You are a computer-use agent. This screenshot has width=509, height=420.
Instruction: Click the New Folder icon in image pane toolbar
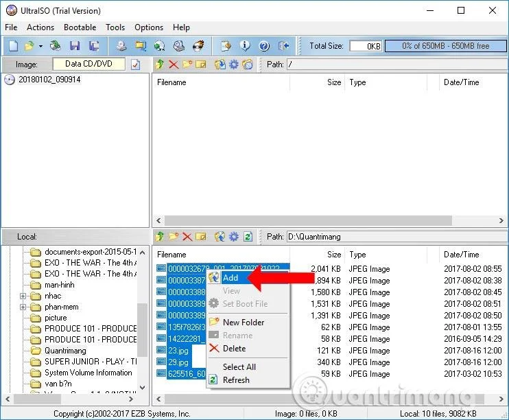187,65
